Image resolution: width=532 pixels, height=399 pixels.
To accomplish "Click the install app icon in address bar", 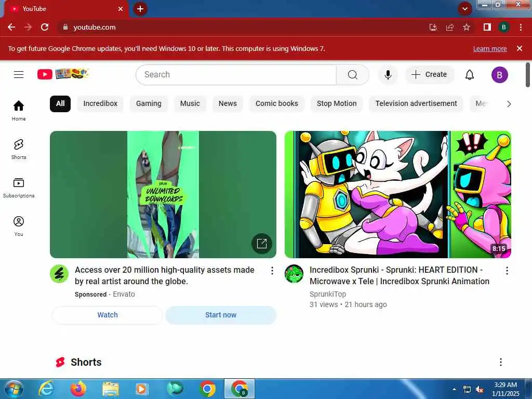I will 433,27.
